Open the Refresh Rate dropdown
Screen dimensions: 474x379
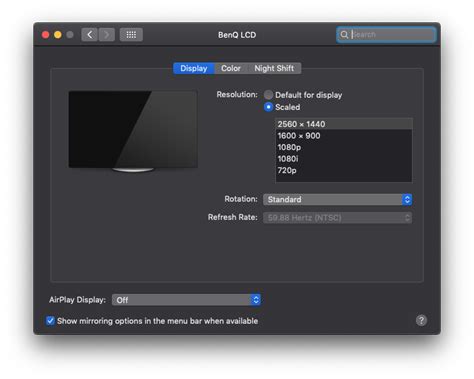[x=337, y=218]
